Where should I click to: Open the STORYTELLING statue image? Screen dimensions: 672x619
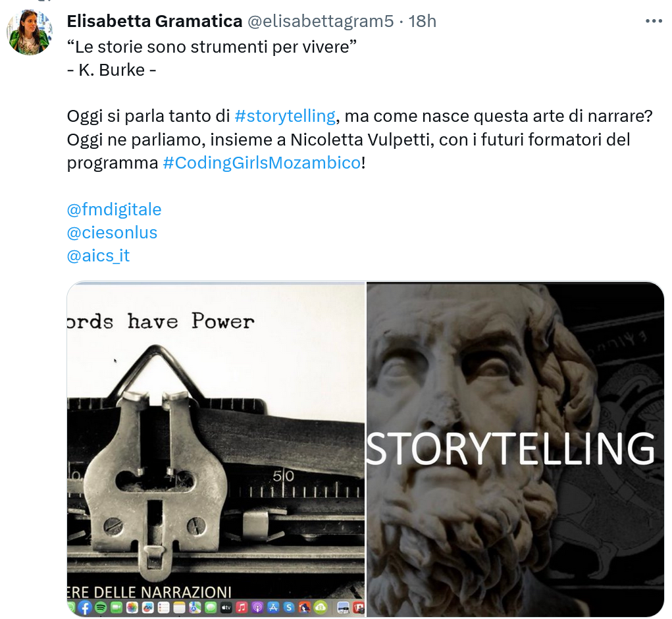pyautogui.click(x=515, y=449)
